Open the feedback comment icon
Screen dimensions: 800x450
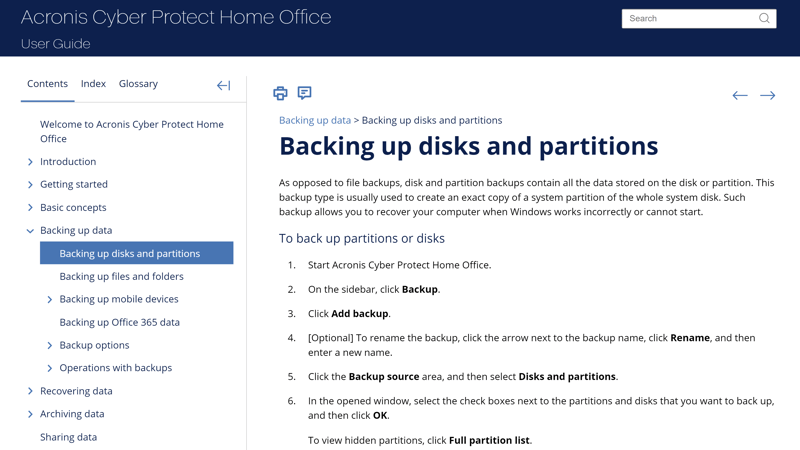point(305,93)
